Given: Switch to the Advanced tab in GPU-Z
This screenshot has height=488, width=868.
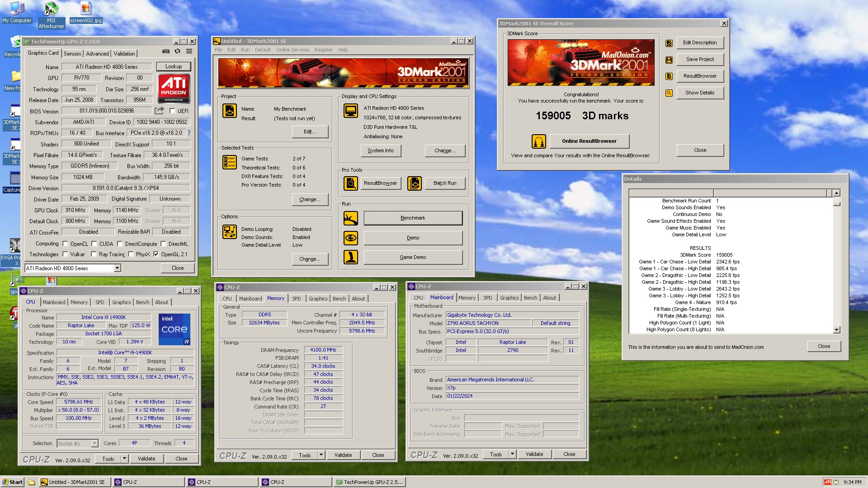Looking at the screenshot, I should [97, 54].
